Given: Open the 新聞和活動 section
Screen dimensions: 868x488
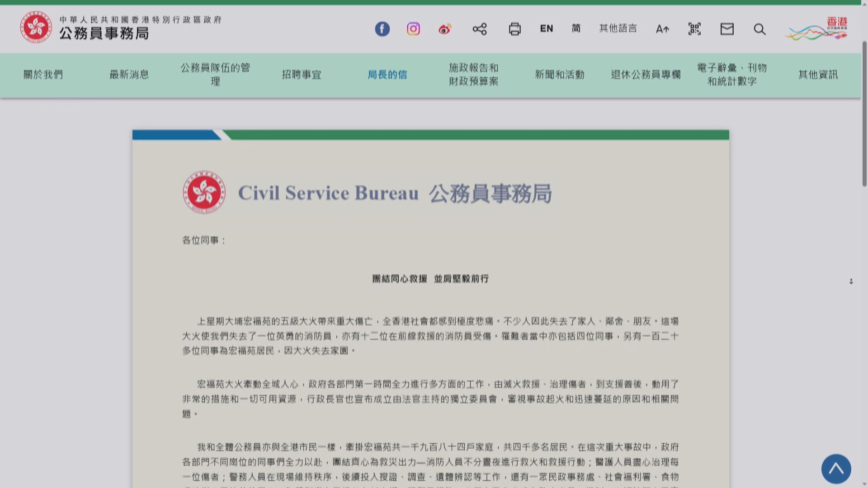Looking at the screenshot, I should click(559, 75).
